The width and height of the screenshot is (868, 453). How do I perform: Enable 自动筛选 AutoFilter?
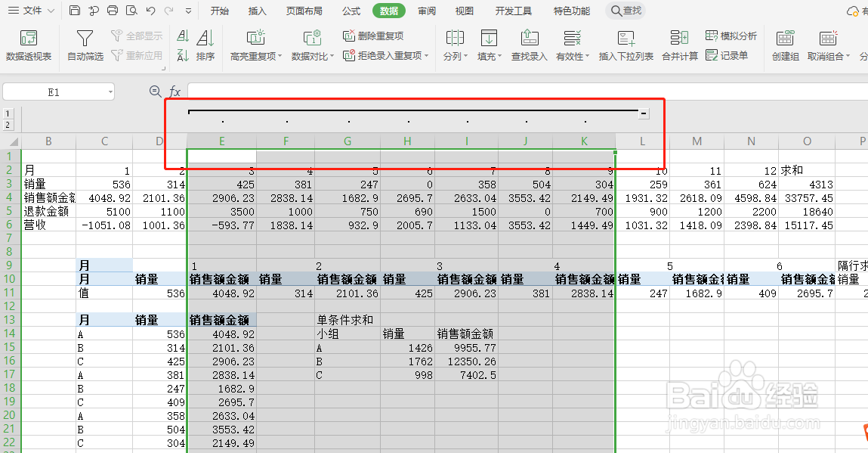84,45
